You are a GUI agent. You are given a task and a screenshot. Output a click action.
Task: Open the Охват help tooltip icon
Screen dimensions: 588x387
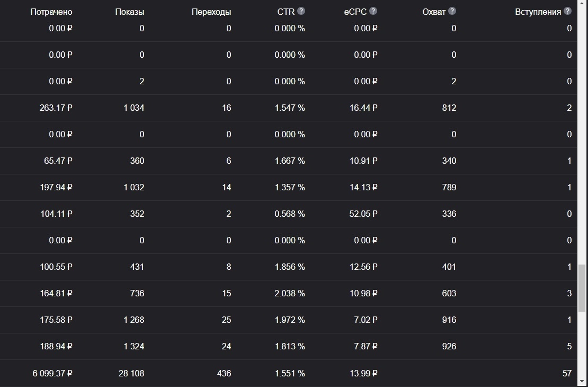[452, 11]
